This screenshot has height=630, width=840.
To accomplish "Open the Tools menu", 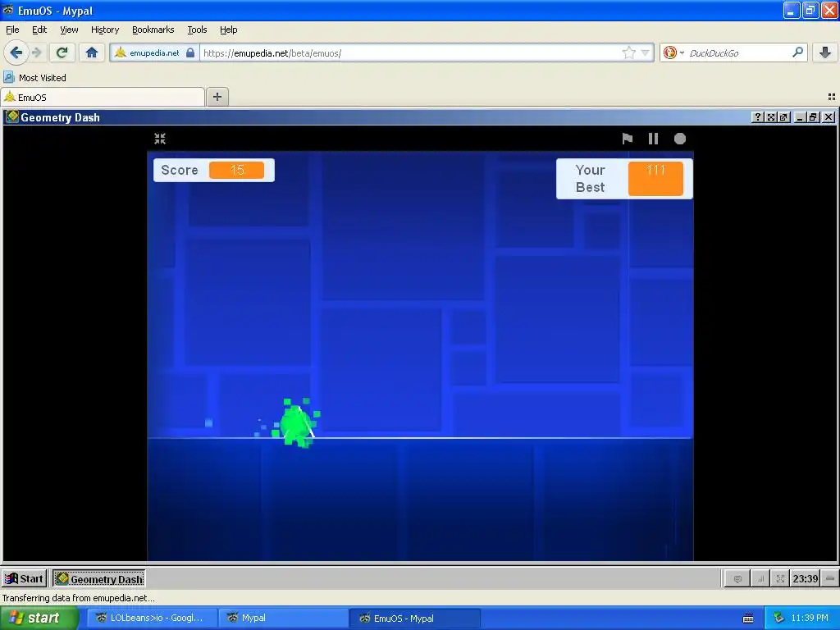I will coord(197,30).
